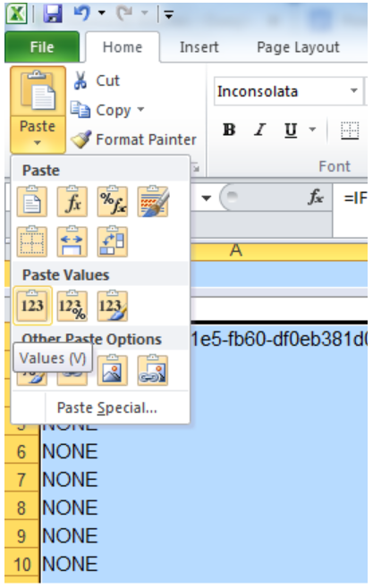Choose the paste as Picture icon

coord(113,371)
